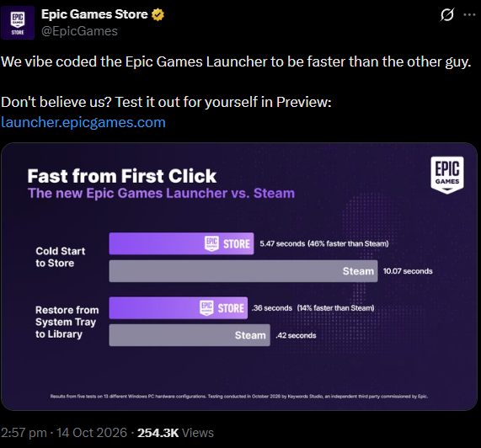Click the Epic Store logo inside top bar
Image resolution: width=481 pixels, height=448 pixels.
click(227, 243)
